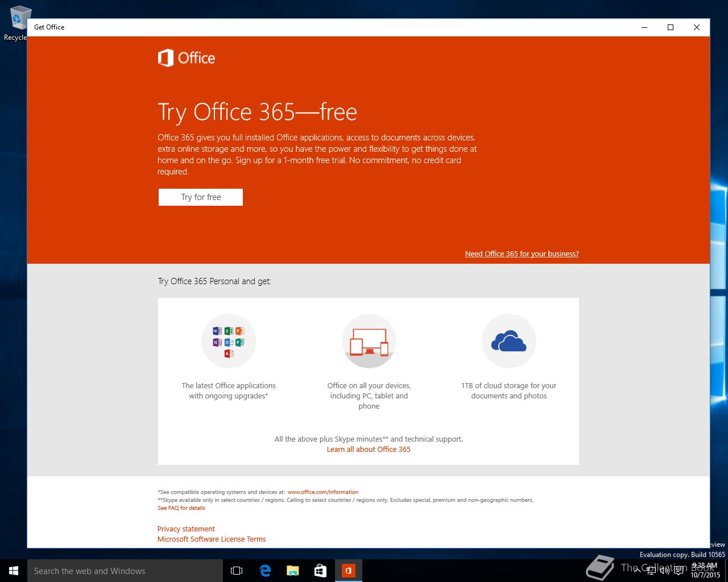Click the Get Office window title
The image size is (728, 582).
pos(49,27)
